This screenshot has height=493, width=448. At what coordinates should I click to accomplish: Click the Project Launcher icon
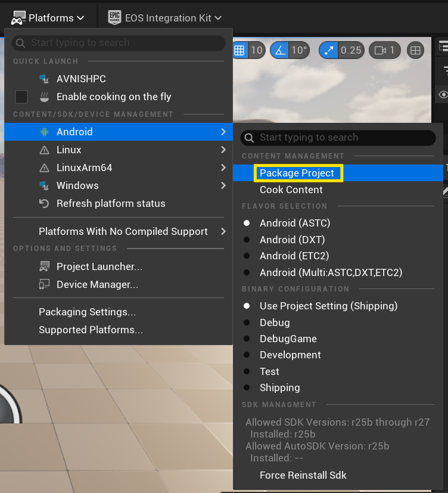click(x=44, y=266)
